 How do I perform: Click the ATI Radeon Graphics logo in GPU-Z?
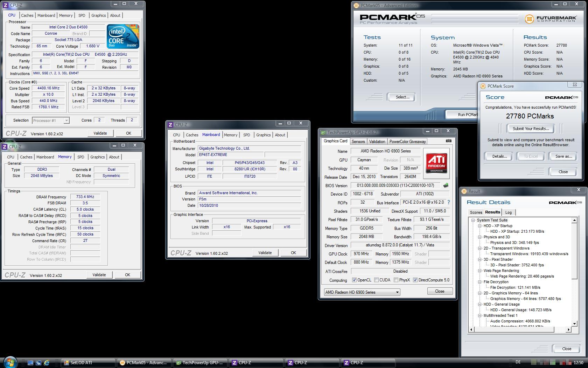click(x=436, y=163)
